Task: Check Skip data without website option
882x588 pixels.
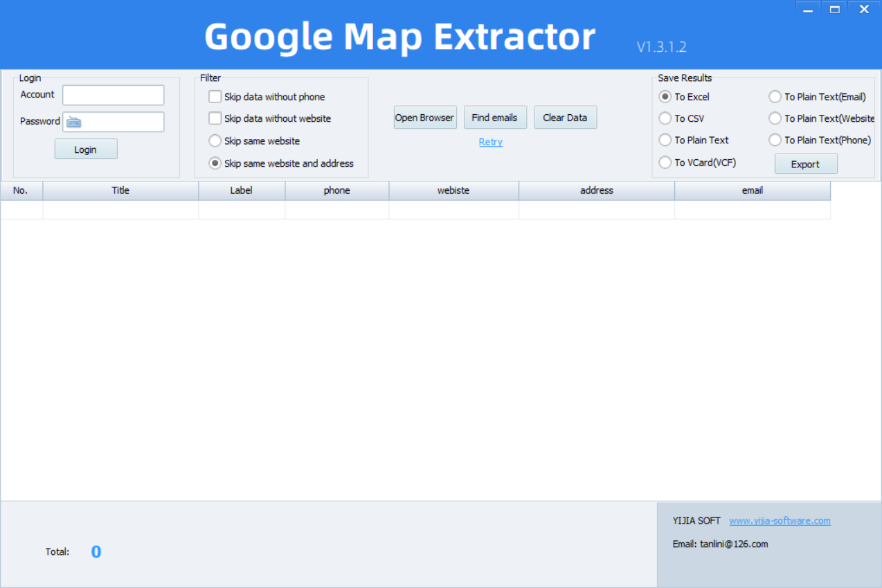Action: coord(215,118)
